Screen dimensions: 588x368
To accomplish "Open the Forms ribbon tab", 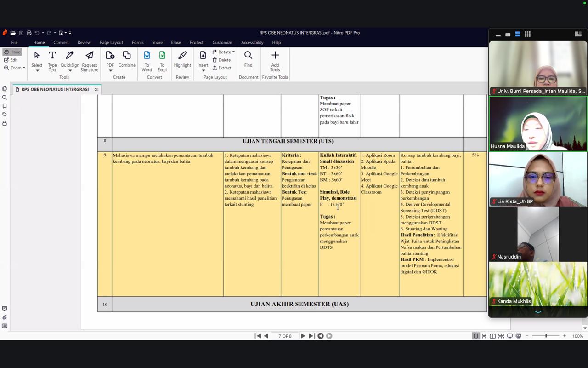I will (x=138, y=42).
